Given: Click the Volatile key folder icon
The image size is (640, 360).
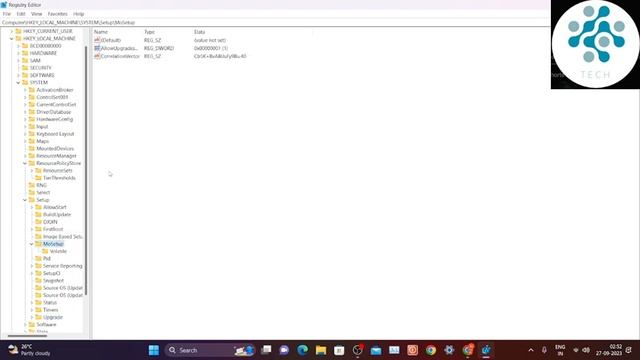Looking at the screenshot, I should point(45,251).
